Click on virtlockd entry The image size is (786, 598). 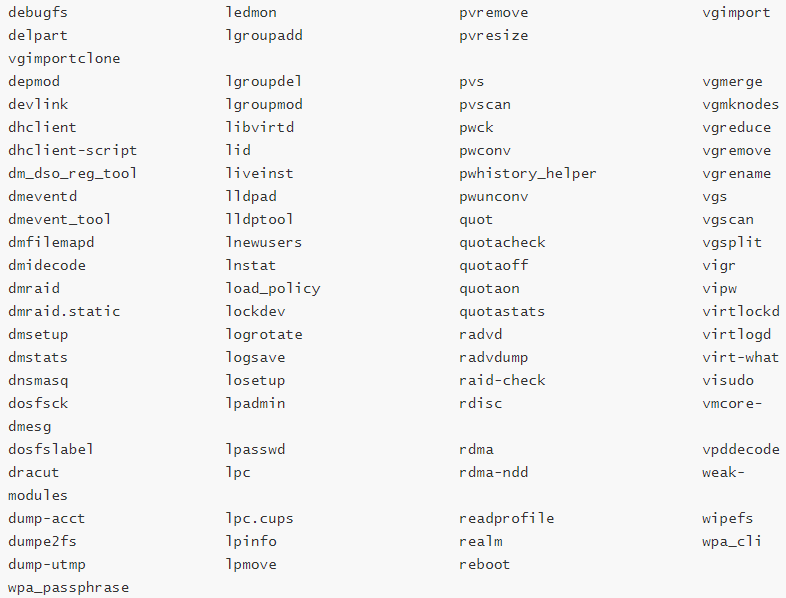pyautogui.click(x=740, y=311)
